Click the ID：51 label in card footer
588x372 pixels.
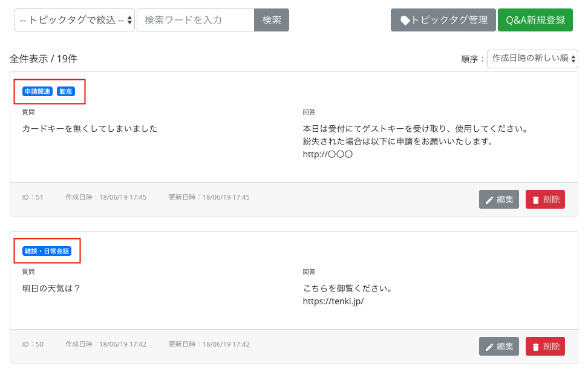click(33, 197)
